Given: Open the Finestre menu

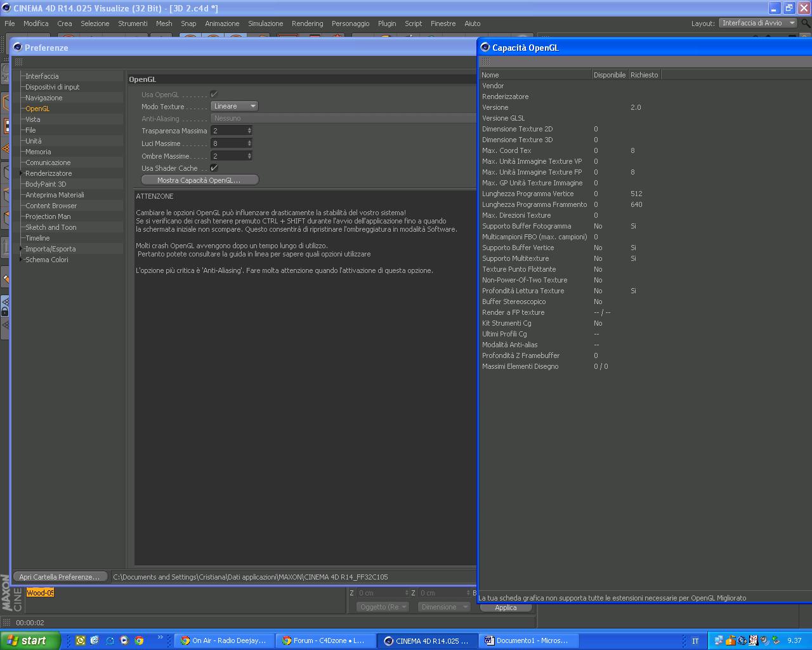Looking at the screenshot, I should 443,23.
